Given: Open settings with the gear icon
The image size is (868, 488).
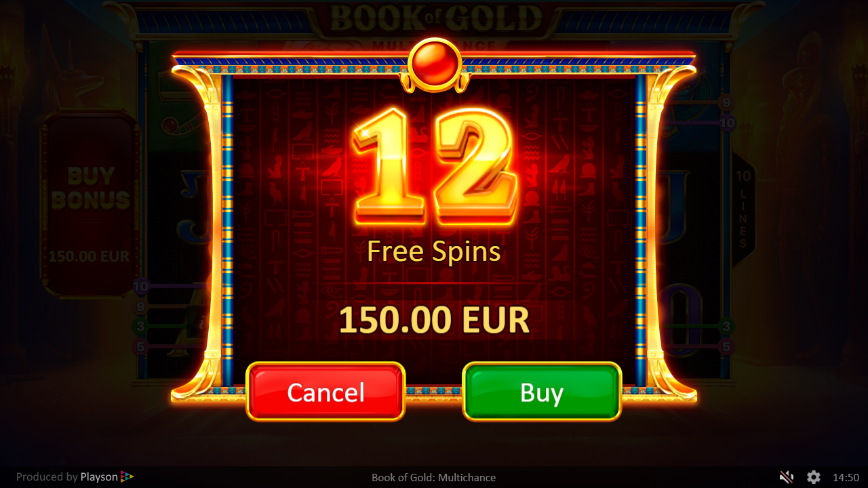Looking at the screenshot, I should 814,477.
